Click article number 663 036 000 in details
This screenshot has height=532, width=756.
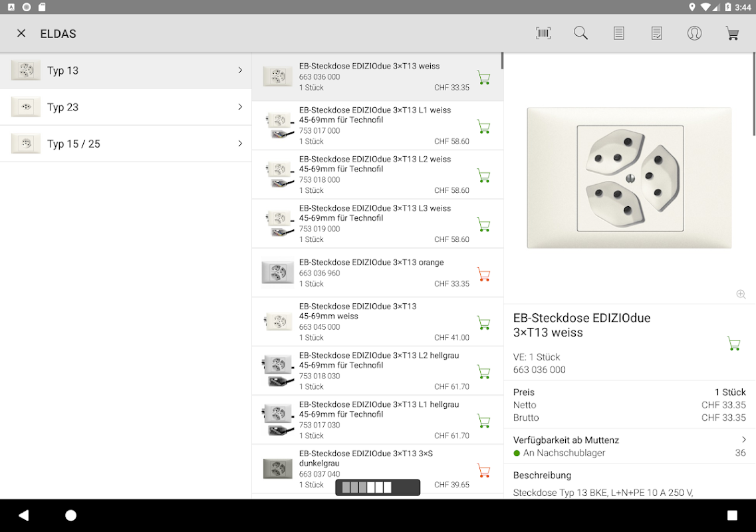pos(539,370)
